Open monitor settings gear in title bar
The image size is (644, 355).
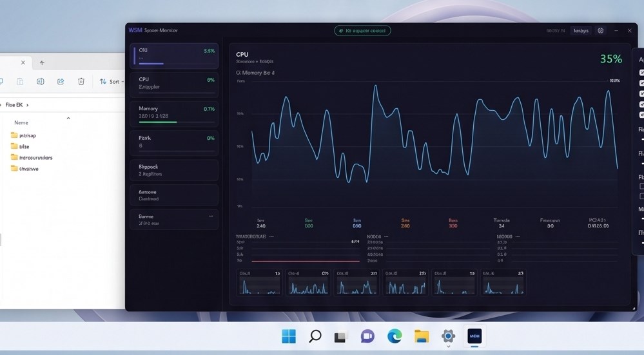point(600,30)
